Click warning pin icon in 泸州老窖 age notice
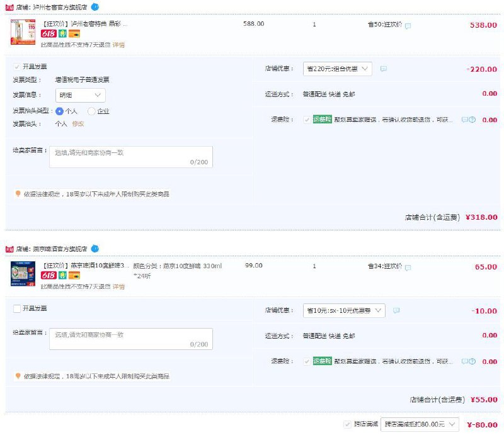 [x=18, y=193]
